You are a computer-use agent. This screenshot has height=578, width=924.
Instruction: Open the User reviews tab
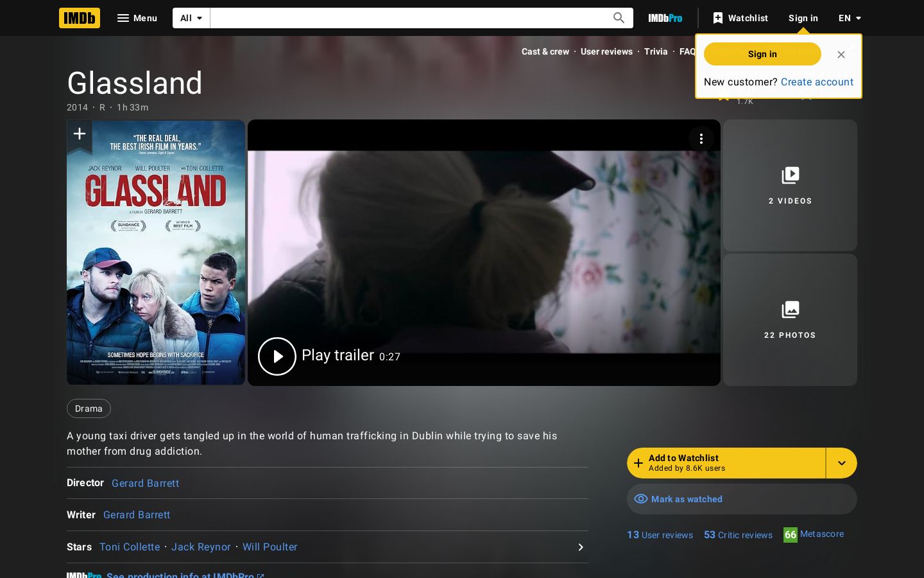[606, 51]
